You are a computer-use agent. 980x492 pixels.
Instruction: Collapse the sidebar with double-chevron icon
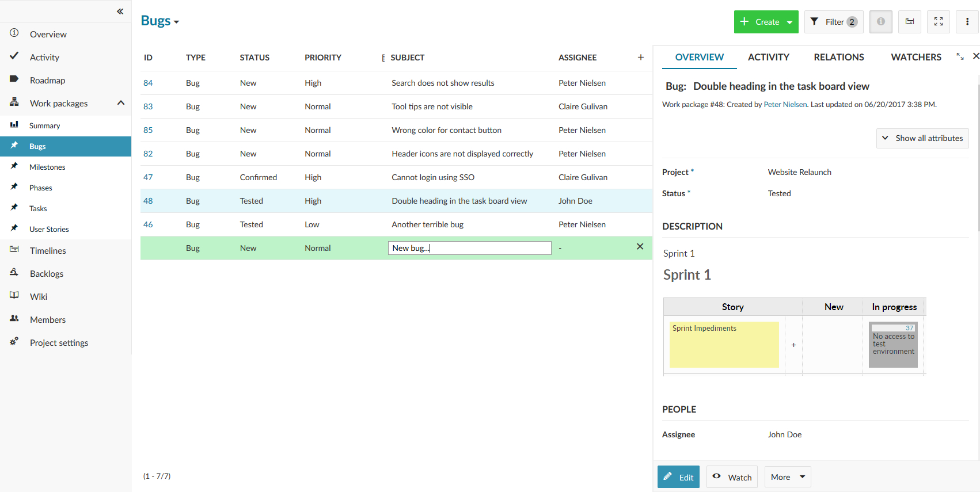tap(120, 12)
